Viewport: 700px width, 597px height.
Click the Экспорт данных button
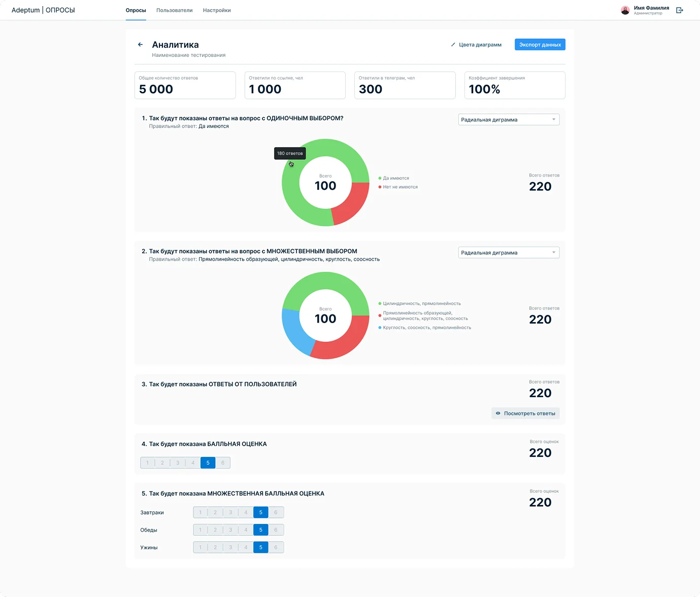click(x=540, y=45)
